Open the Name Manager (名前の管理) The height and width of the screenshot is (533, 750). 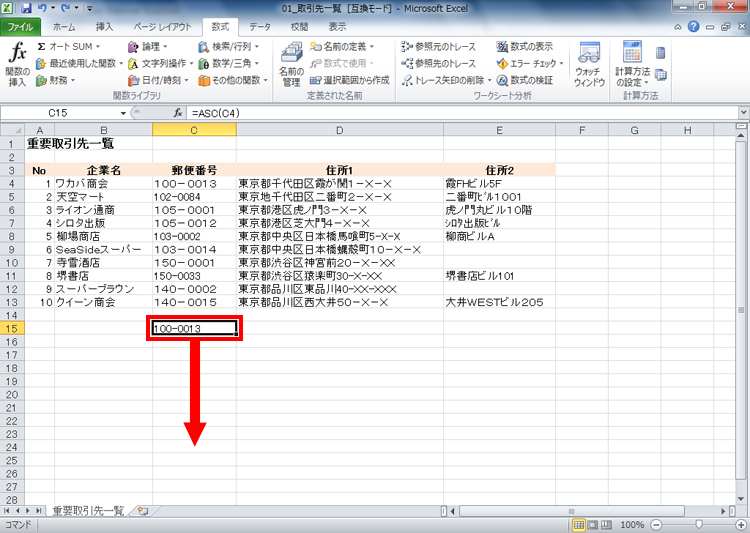tap(291, 64)
